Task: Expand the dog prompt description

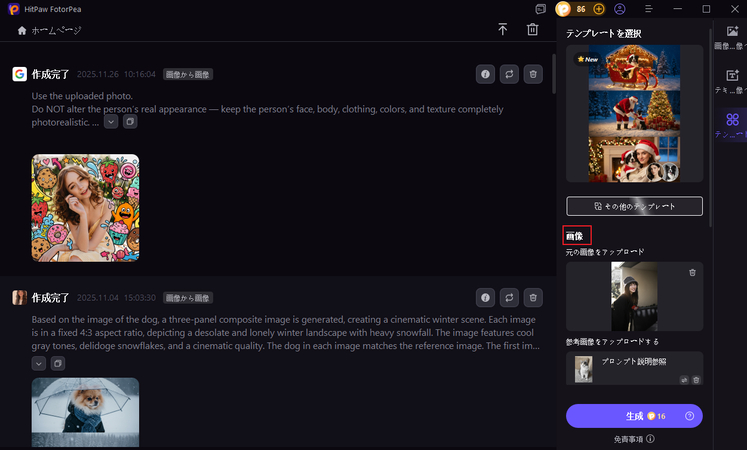Action: (x=39, y=363)
